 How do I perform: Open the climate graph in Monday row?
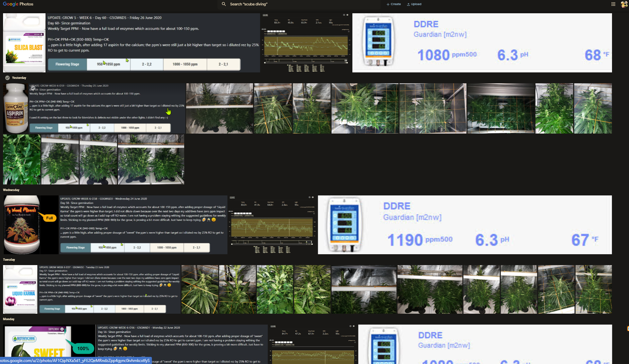[313, 344]
